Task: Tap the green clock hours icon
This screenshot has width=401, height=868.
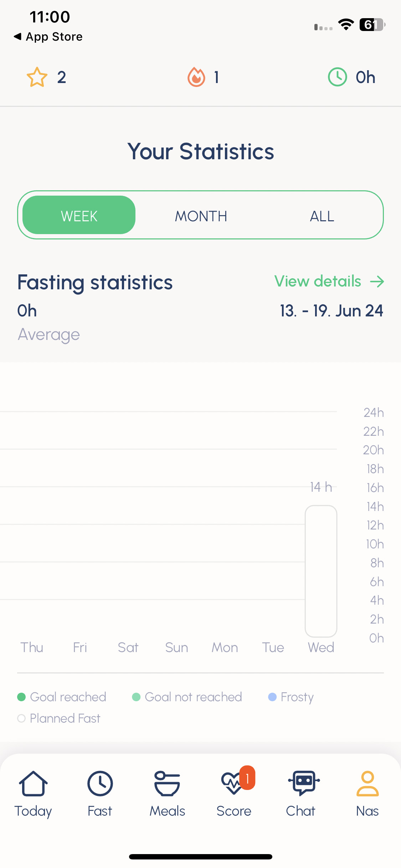Action: point(337,77)
